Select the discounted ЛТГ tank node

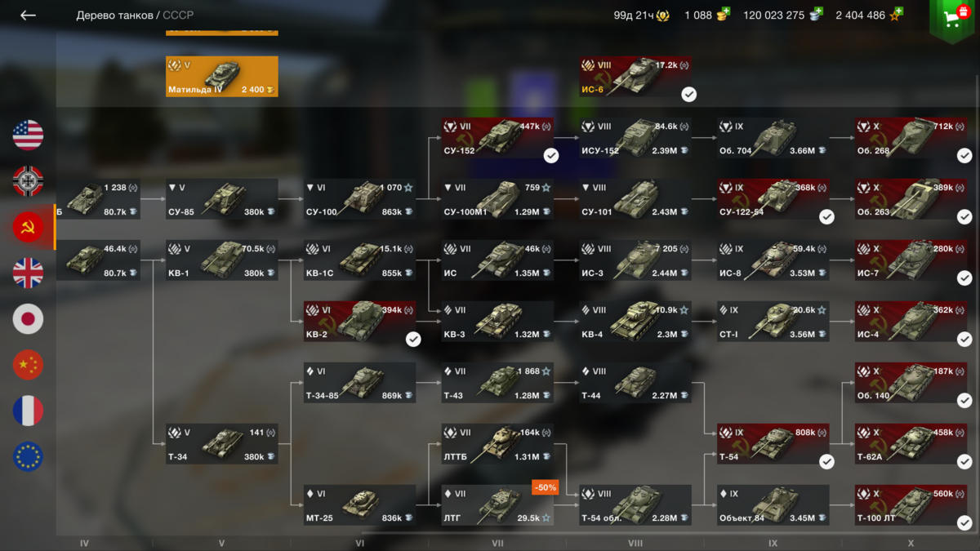[x=498, y=505]
